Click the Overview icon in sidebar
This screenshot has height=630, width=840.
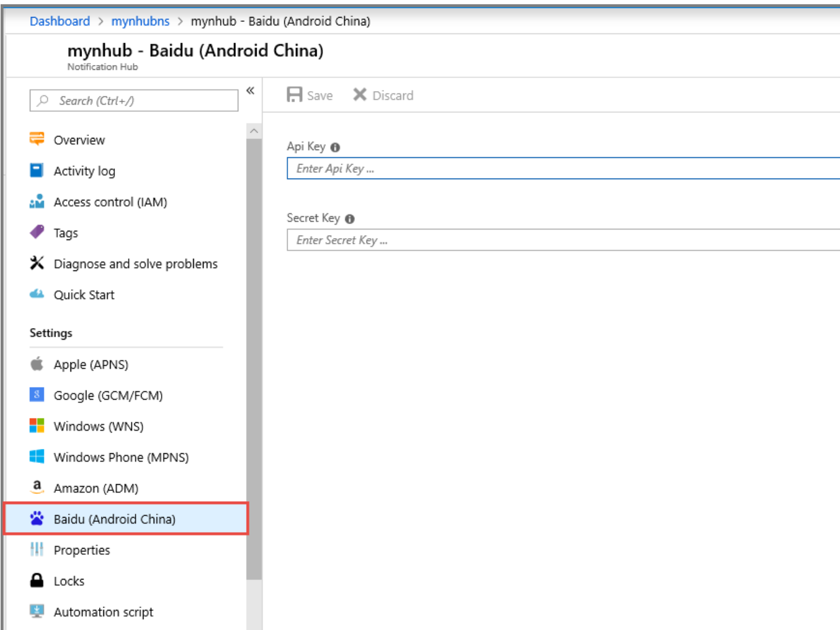[x=37, y=139]
